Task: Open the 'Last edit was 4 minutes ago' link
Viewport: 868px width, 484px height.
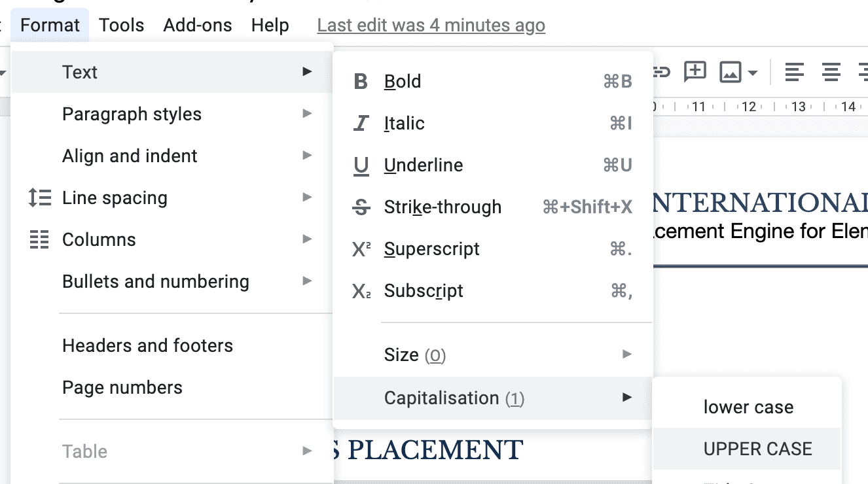Action: point(431,26)
